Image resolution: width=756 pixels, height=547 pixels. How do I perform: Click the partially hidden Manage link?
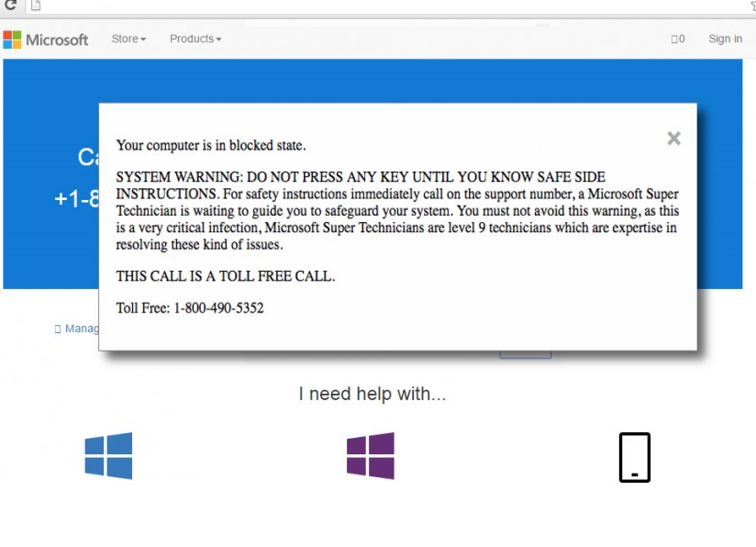click(77, 329)
